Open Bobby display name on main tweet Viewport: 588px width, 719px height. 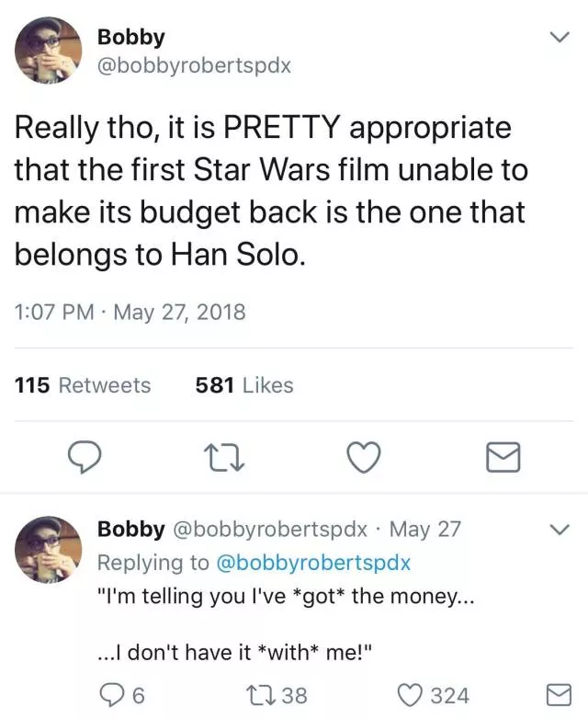point(130,38)
